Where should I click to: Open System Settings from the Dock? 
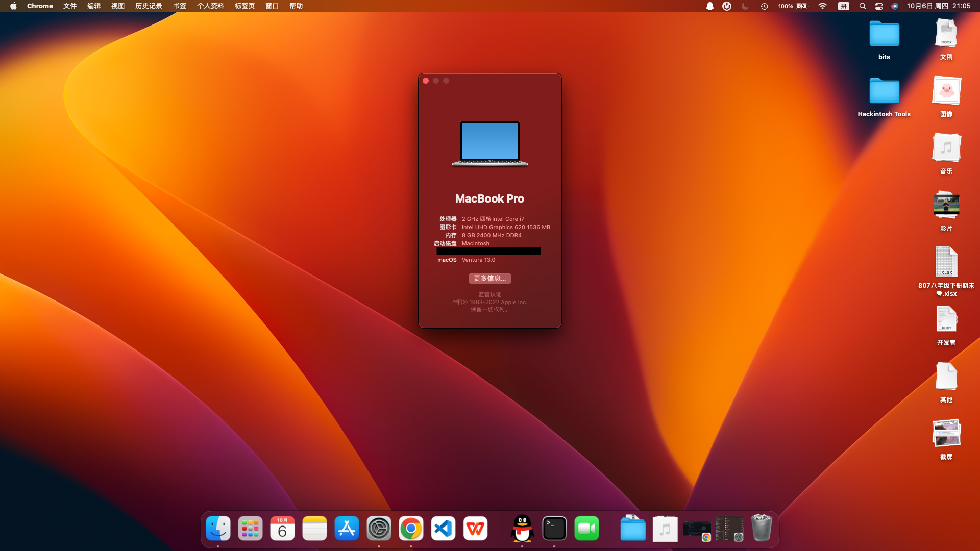pyautogui.click(x=378, y=529)
